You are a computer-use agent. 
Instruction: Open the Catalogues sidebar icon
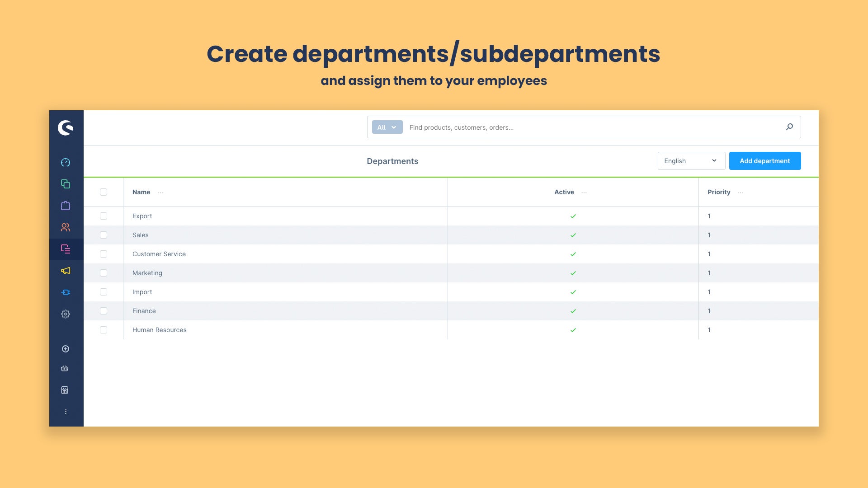tap(66, 184)
